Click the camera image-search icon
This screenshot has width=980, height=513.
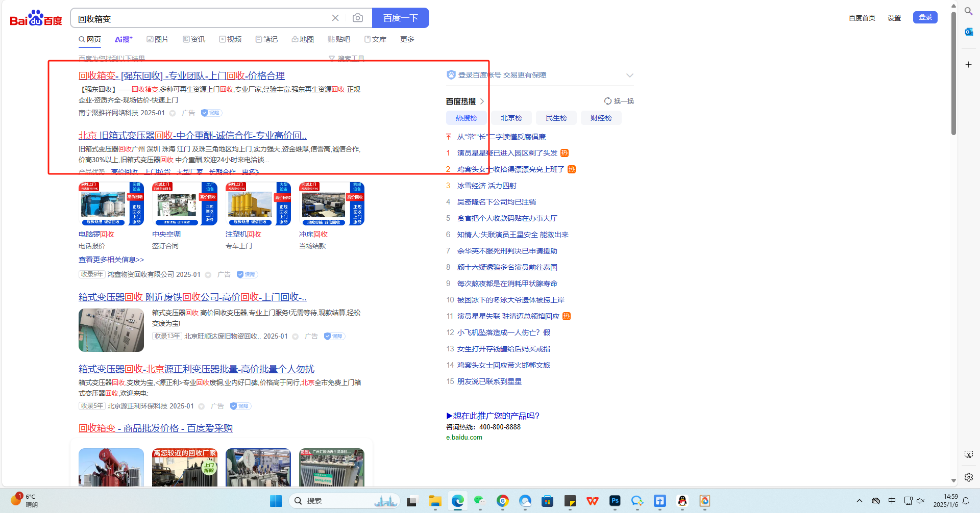tap(358, 18)
